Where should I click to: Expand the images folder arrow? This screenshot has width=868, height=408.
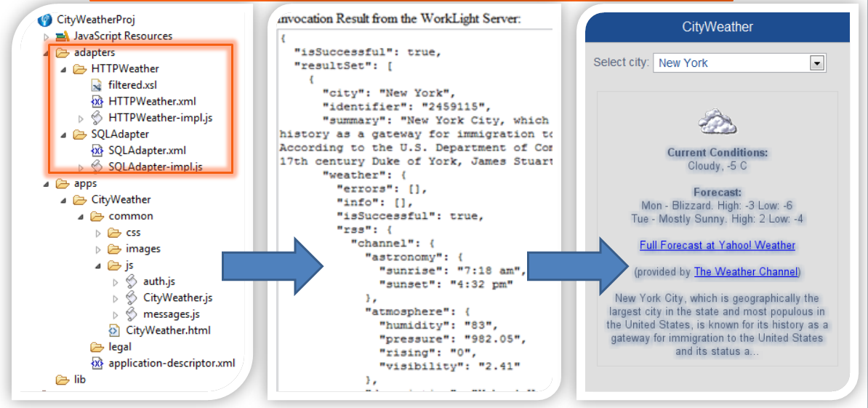pos(99,249)
